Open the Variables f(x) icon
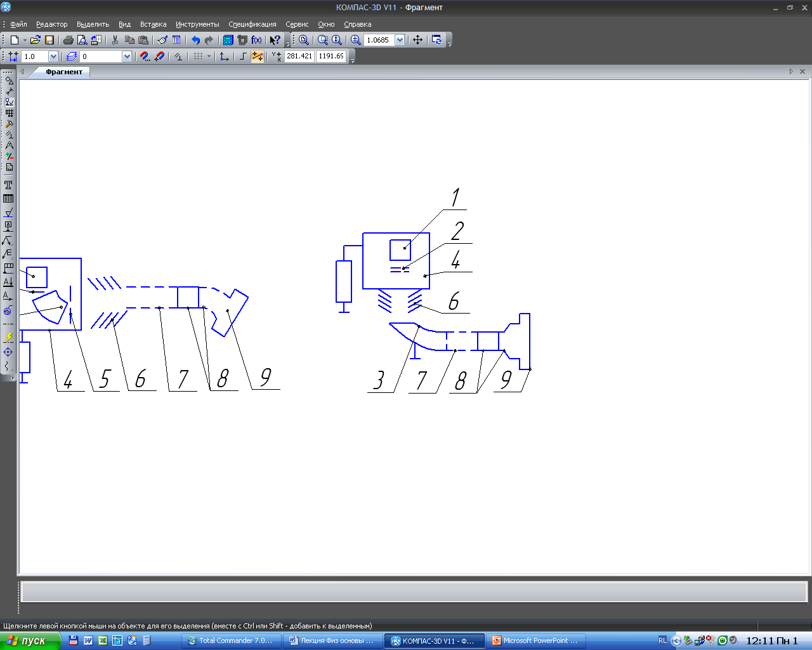Image resolution: width=812 pixels, height=650 pixels. point(256,40)
